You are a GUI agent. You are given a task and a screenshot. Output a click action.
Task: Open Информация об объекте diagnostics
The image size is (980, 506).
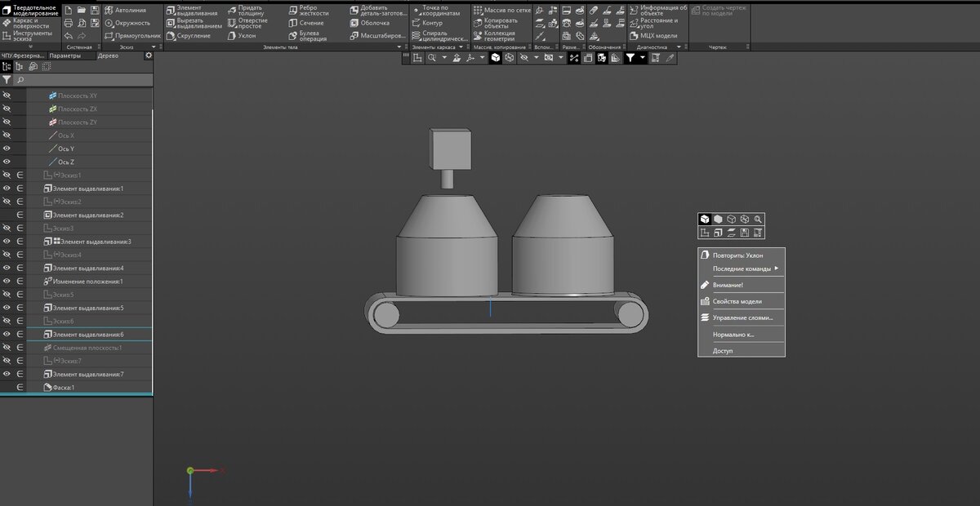[658, 10]
